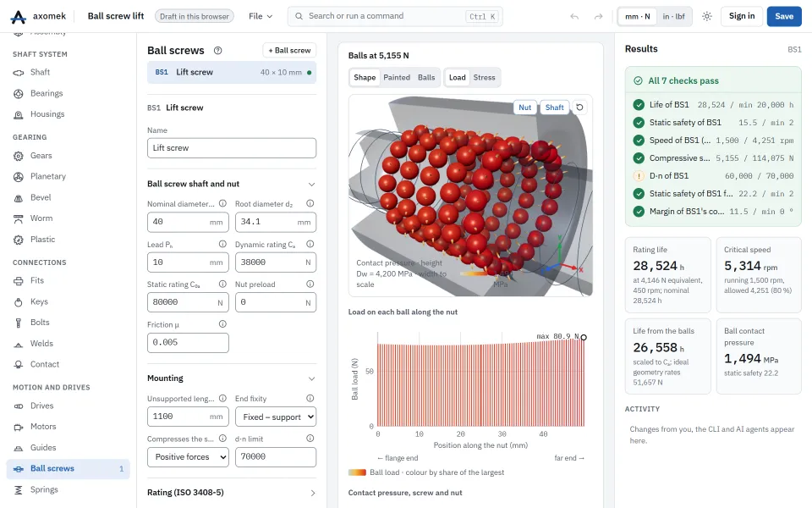812x508 pixels.
Task: Click the axomek logo icon
Action: click(18, 17)
